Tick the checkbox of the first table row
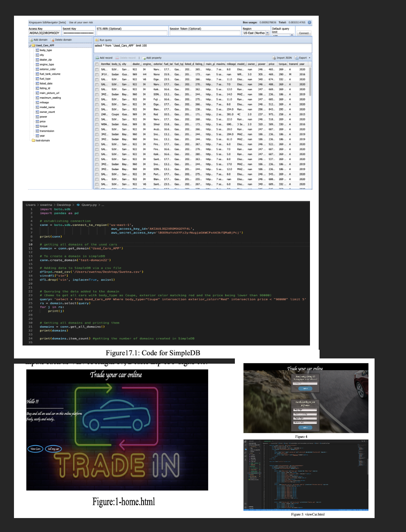Image resolution: width=406 pixels, height=532 pixels. click(x=97, y=69)
